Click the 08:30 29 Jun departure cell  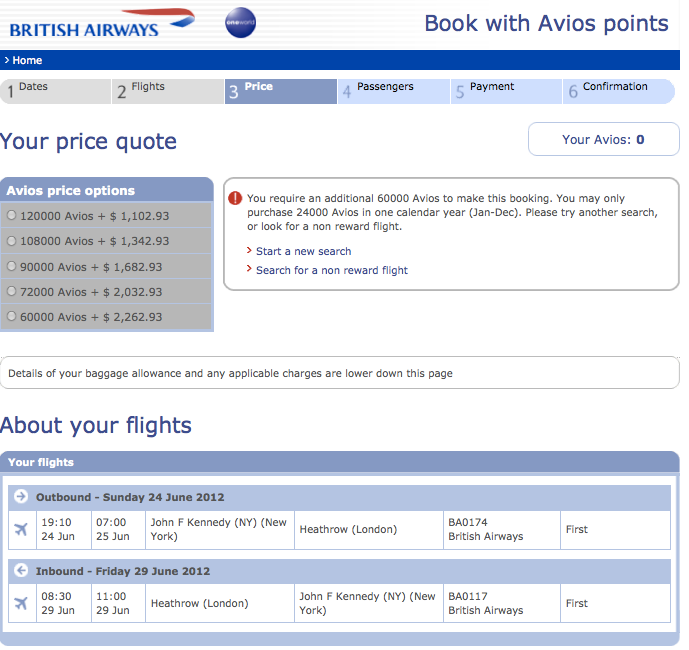(x=64, y=603)
